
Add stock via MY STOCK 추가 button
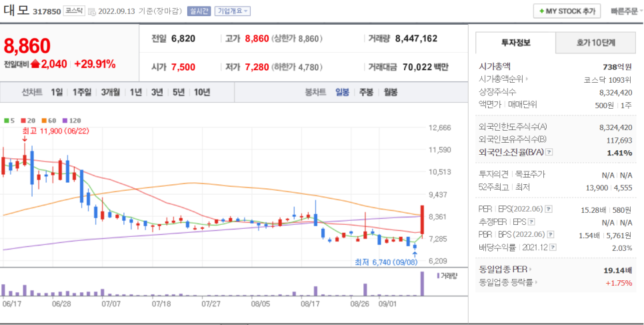click(567, 11)
